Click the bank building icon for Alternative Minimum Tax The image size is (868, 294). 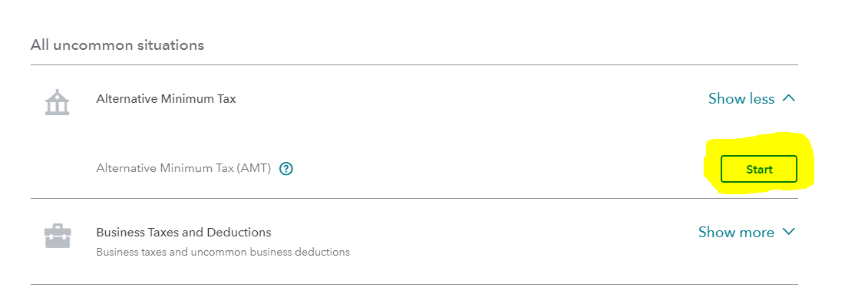pyautogui.click(x=57, y=103)
